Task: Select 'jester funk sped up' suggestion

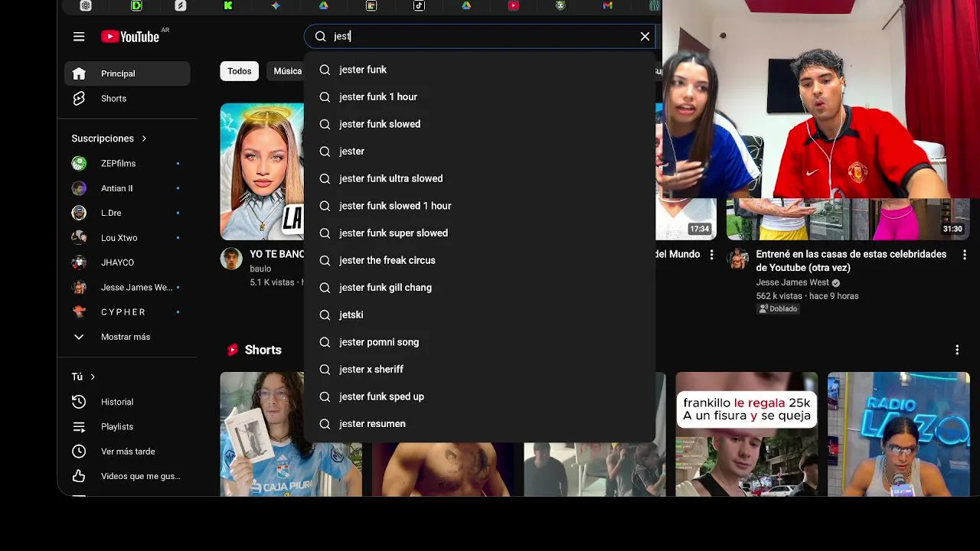Action: (x=479, y=396)
